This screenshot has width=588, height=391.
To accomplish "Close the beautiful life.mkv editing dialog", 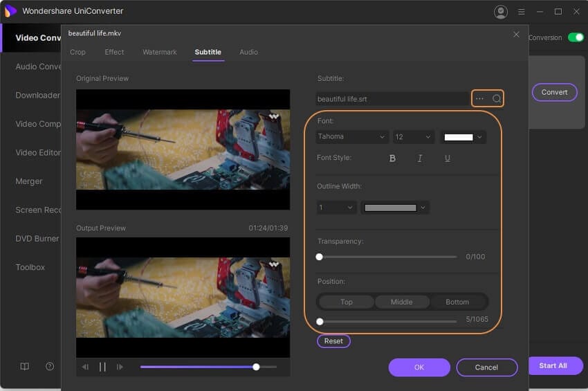I will (x=516, y=35).
